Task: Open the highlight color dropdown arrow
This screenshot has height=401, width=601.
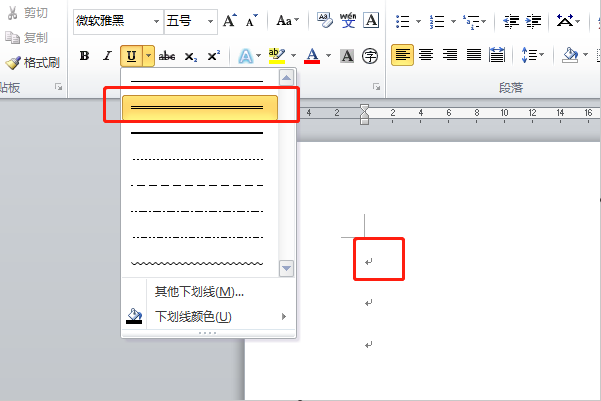Action: [x=294, y=56]
